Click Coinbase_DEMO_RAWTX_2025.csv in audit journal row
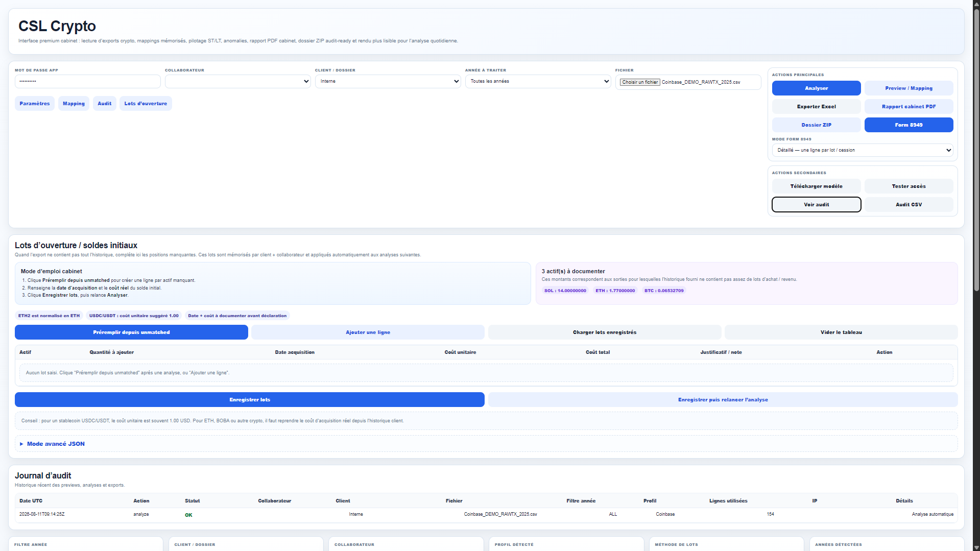 [x=500, y=514]
